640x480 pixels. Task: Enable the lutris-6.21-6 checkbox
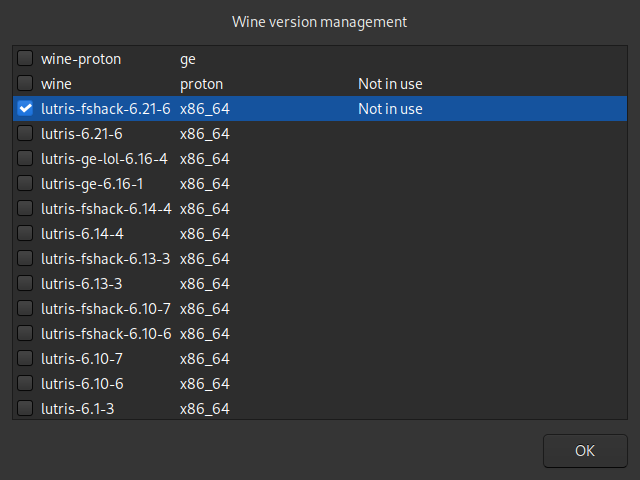[25, 133]
